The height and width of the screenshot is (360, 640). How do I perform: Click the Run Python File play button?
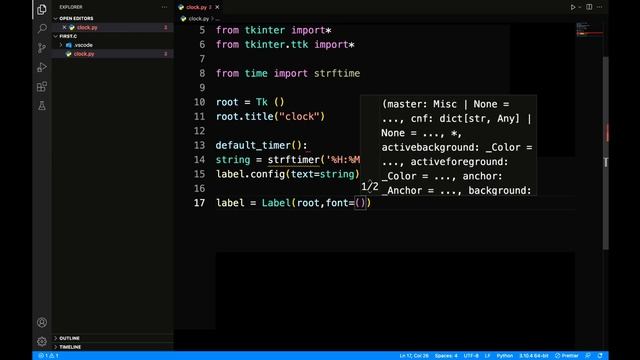pyautogui.click(x=573, y=7)
